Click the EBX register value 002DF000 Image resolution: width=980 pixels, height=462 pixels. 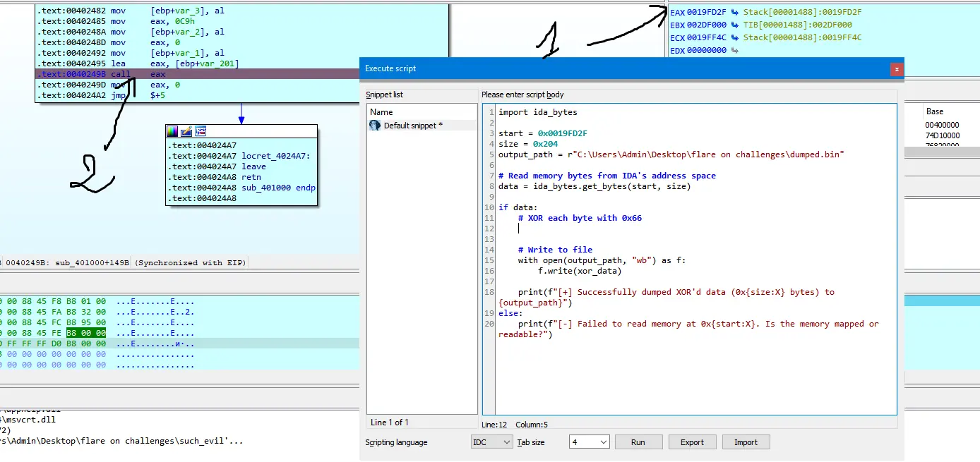pos(707,25)
